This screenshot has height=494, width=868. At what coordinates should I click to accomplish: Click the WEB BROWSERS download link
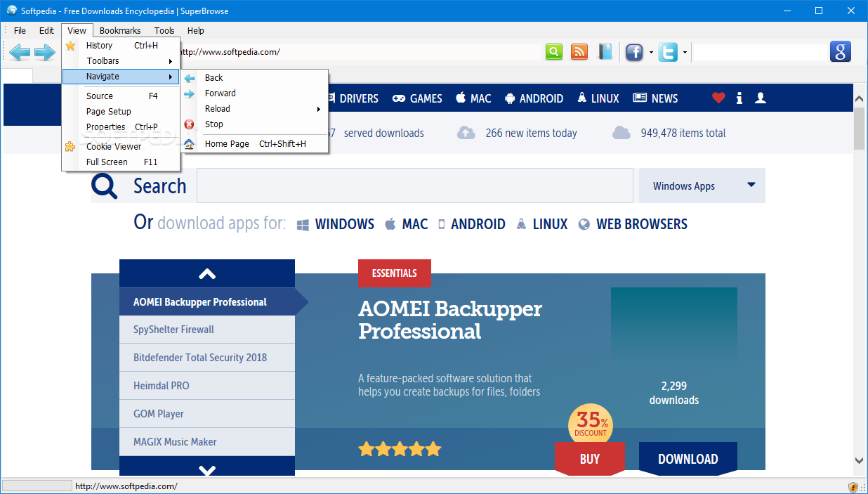pyautogui.click(x=633, y=224)
